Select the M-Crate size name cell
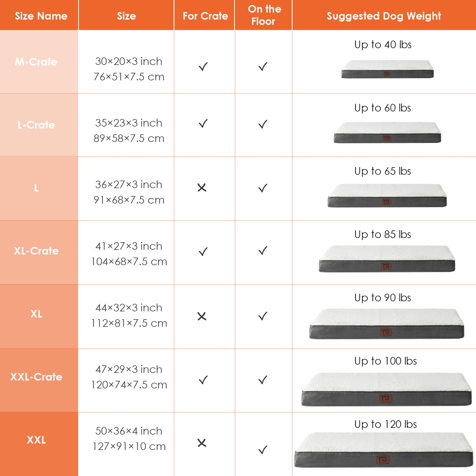Screen dimensions: 476x476 (x=36, y=62)
